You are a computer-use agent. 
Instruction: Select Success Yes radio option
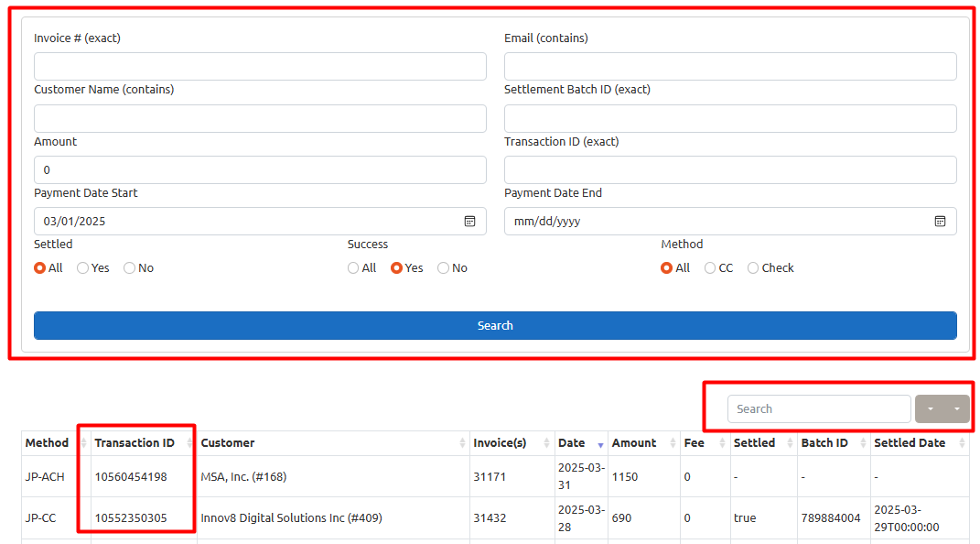click(396, 268)
